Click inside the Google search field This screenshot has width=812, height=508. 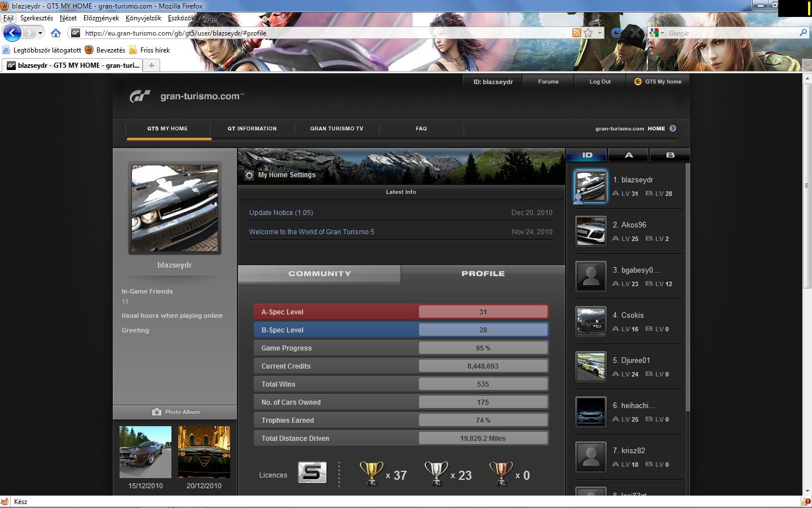pyautogui.click(x=732, y=33)
